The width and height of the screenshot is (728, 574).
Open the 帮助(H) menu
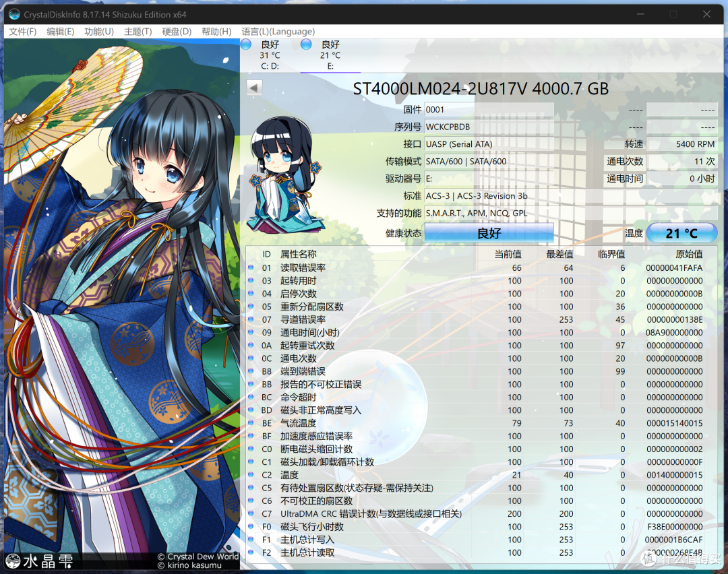(216, 32)
